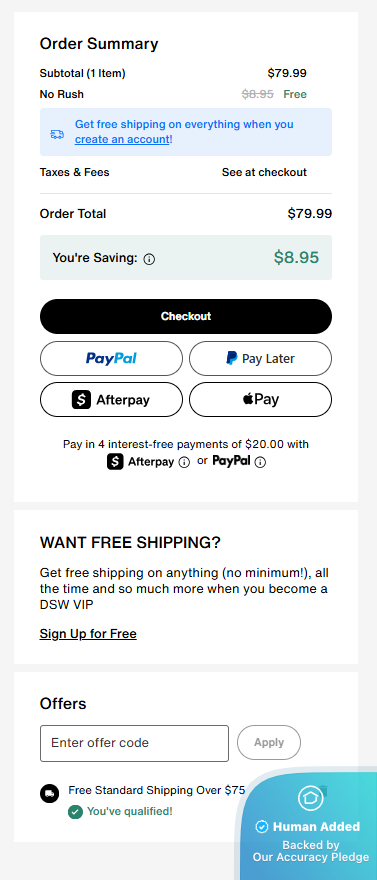Click the Afterpay logo in installment note
The height and width of the screenshot is (880, 377).
141,462
